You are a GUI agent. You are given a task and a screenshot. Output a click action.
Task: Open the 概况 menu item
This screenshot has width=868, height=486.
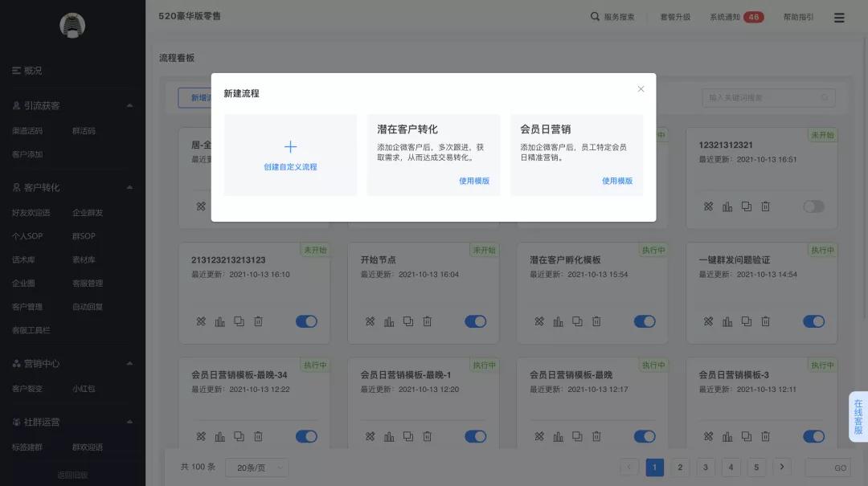(x=28, y=71)
